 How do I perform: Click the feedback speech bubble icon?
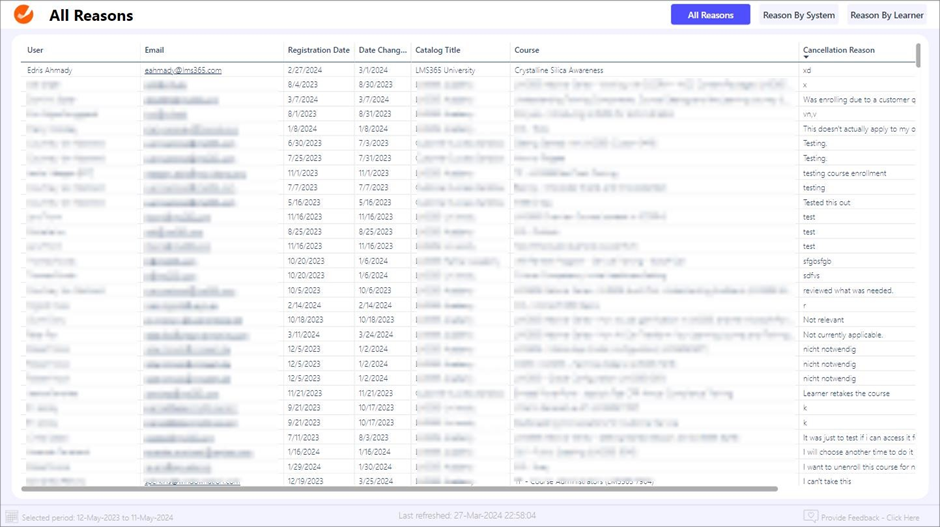coord(811,516)
